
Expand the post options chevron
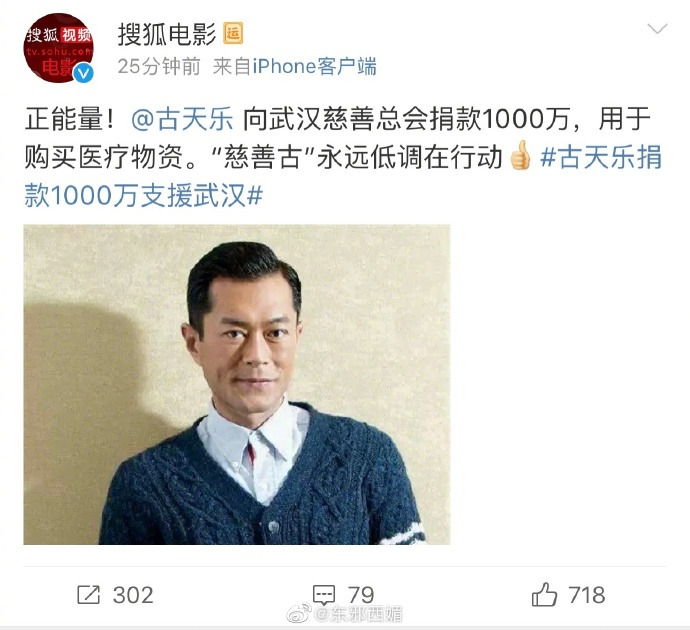click(x=657, y=29)
